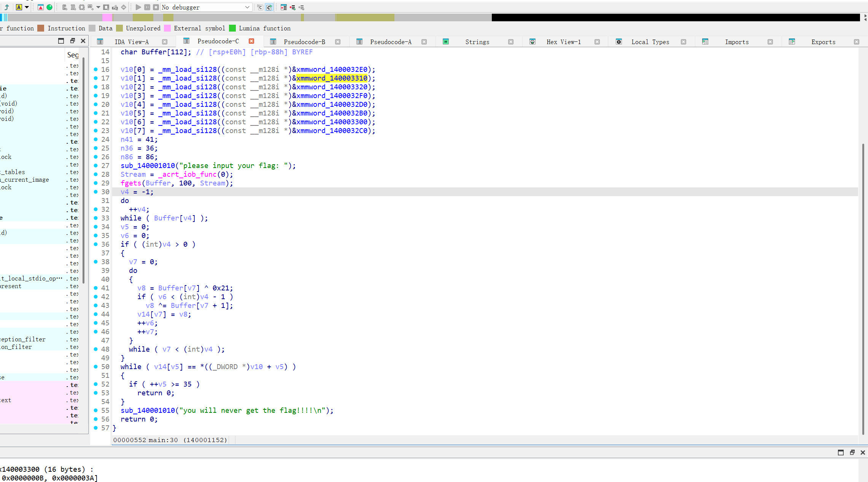Toggle breakpoint dot on line 50
The image size is (868, 482).
click(96, 367)
